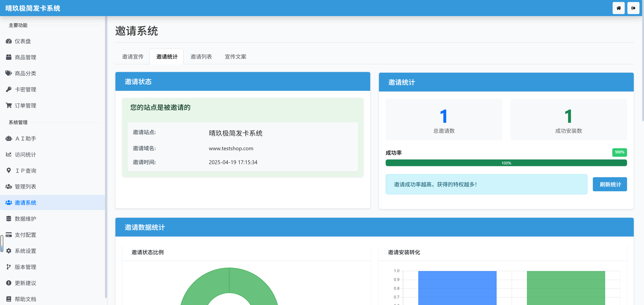
Task: Click the gear icon beside 系统设置
Action: pyautogui.click(x=9, y=251)
